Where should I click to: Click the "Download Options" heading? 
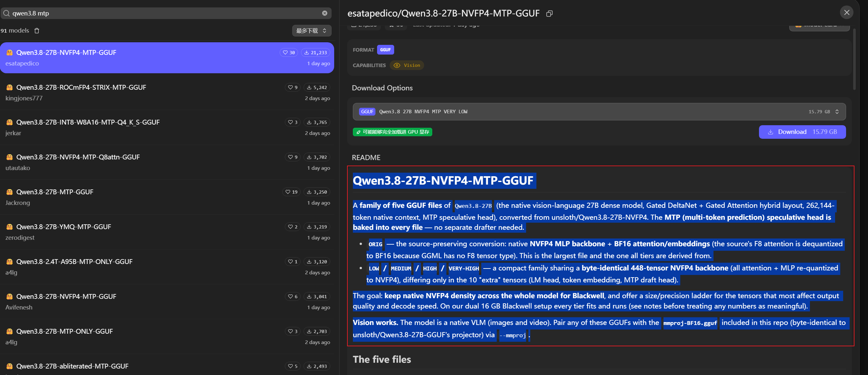click(382, 88)
